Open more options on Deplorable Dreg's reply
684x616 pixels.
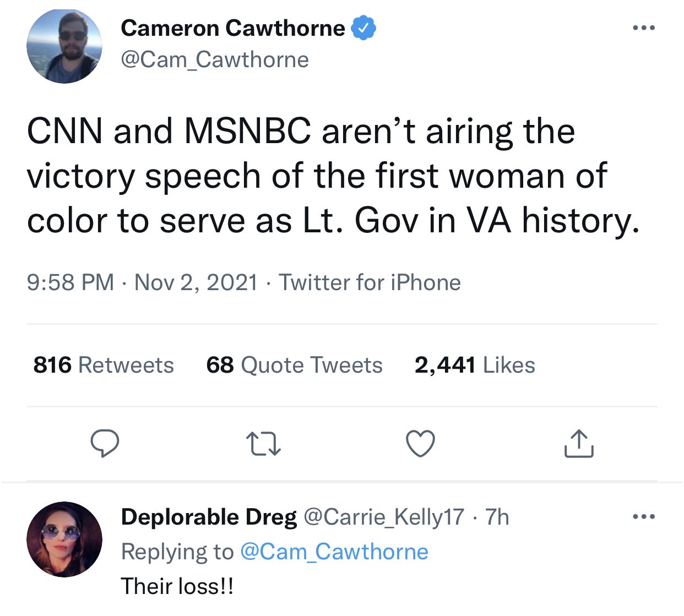click(644, 516)
